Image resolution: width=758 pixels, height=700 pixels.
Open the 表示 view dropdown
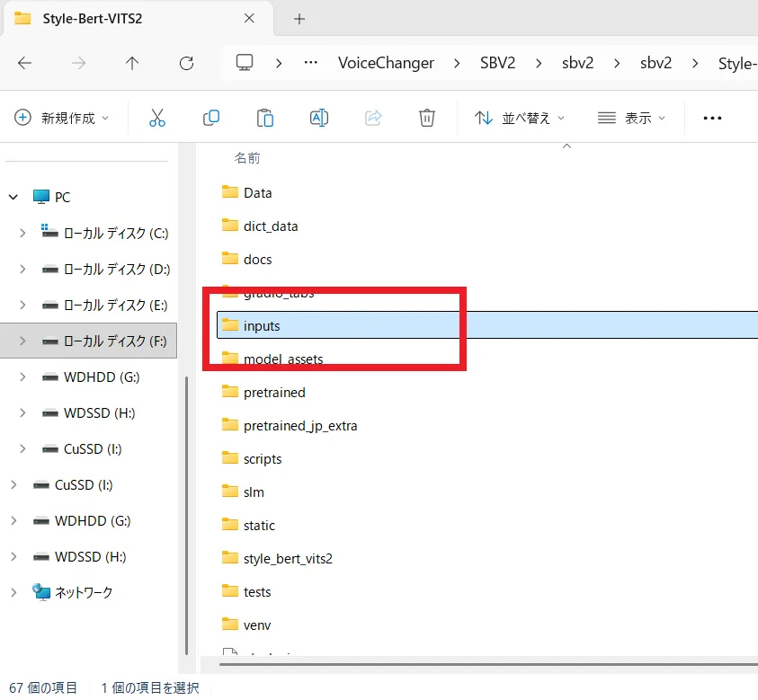[x=632, y=118]
